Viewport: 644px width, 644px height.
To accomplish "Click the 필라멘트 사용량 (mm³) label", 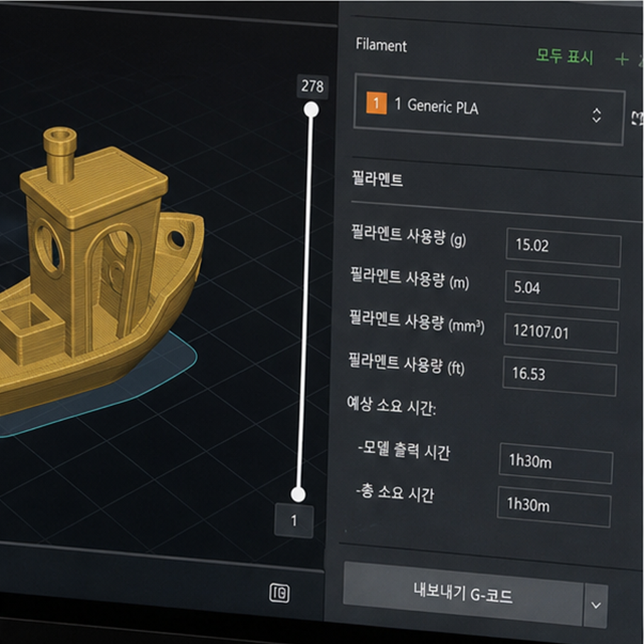I will [416, 321].
